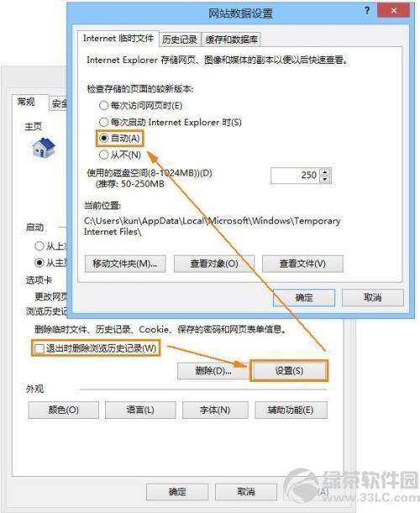420x513 pixels.
Task: Open 查看文件(V) button
Action: [x=302, y=264]
